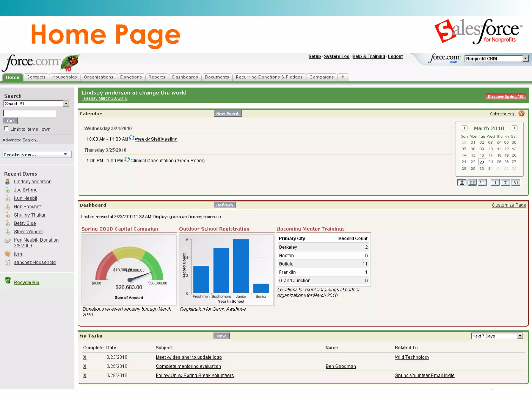Open Spring 2010 Capital Campaign heading
The width and height of the screenshot is (532, 399).
[120, 229]
